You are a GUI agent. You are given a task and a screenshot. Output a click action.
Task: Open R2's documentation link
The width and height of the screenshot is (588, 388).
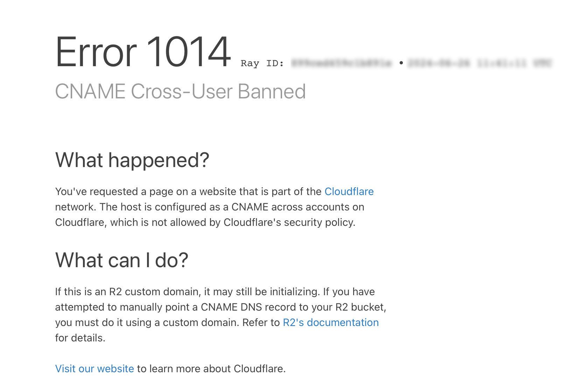click(x=330, y=323)
